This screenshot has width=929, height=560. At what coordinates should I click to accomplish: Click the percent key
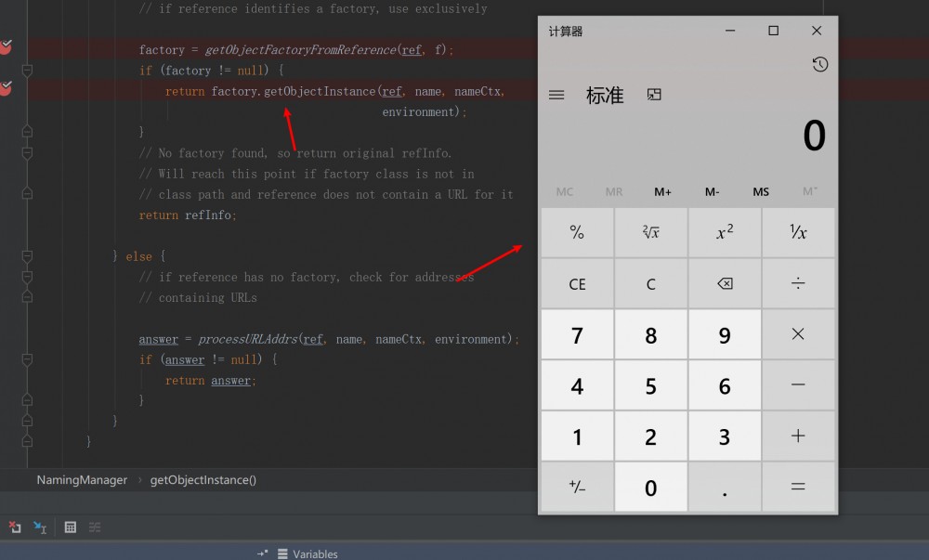[x=577, y=232]
